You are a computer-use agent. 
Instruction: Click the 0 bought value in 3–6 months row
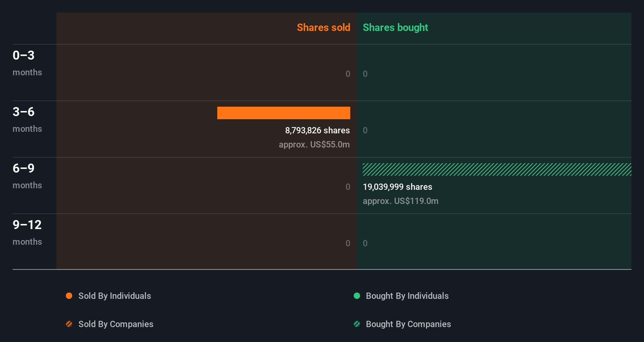(x=365, y=130)
